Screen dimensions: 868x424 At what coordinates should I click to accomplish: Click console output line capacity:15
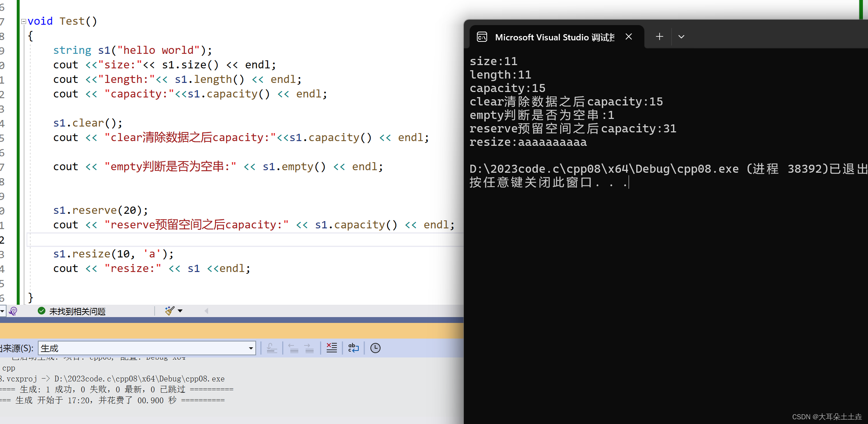coord(507,88)
